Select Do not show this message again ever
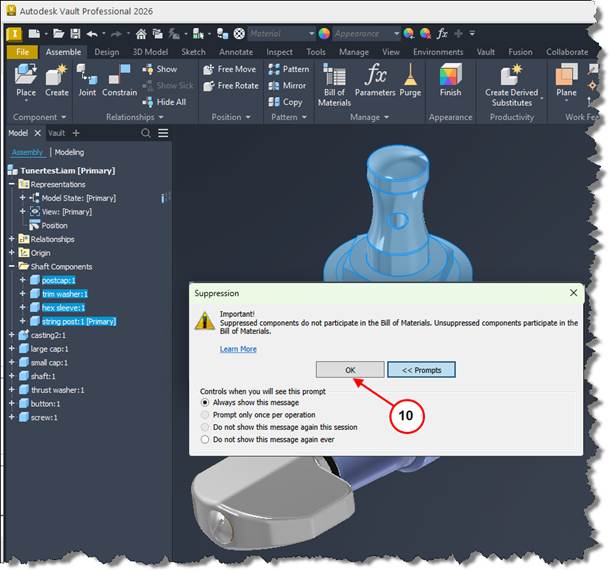 (205, 440)
